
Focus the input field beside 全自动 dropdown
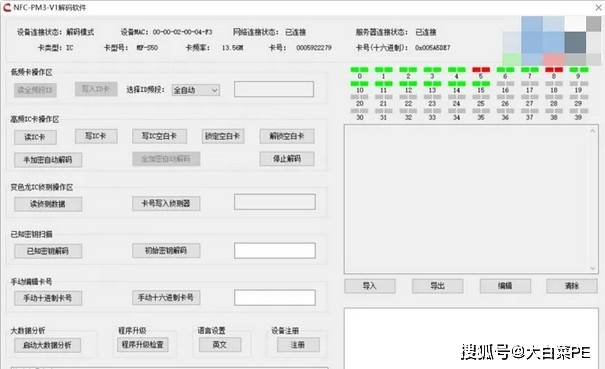[x=274, y=89]
